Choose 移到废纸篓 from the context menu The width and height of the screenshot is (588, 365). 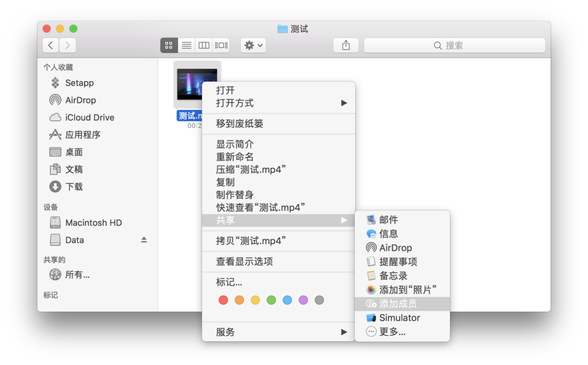(x=236, y=123)
